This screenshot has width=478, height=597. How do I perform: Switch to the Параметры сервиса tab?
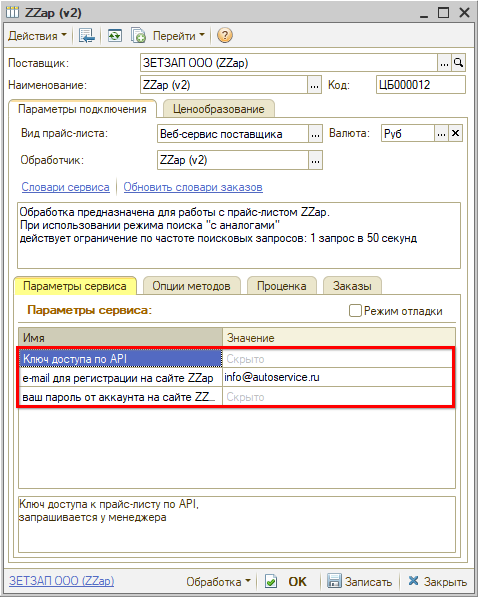(x=75, y=286)
